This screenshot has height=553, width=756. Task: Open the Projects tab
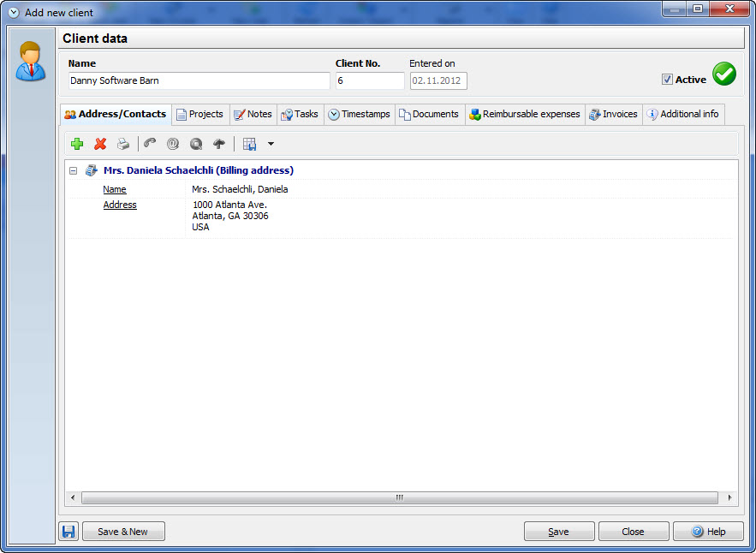pos(200,114)
